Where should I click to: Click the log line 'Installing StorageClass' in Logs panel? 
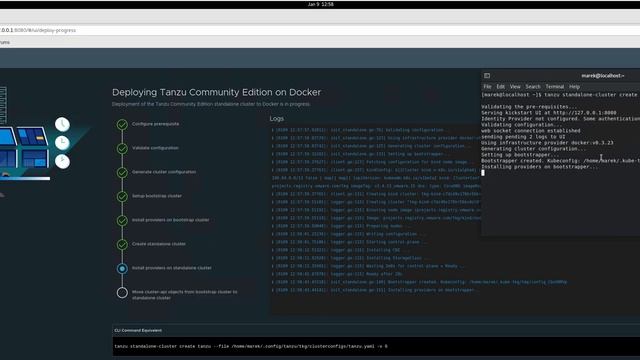point(351,258)
